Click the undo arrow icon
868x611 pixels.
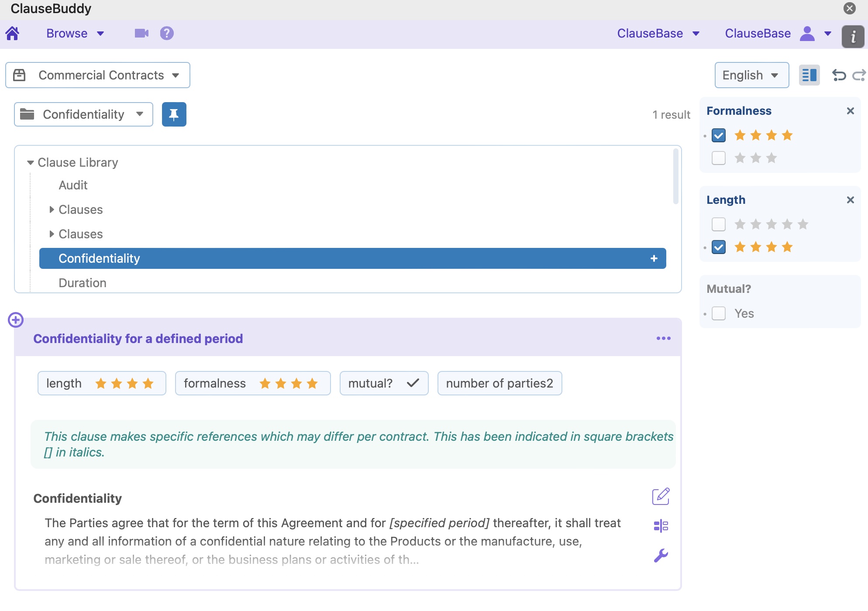tap(839, 75)
